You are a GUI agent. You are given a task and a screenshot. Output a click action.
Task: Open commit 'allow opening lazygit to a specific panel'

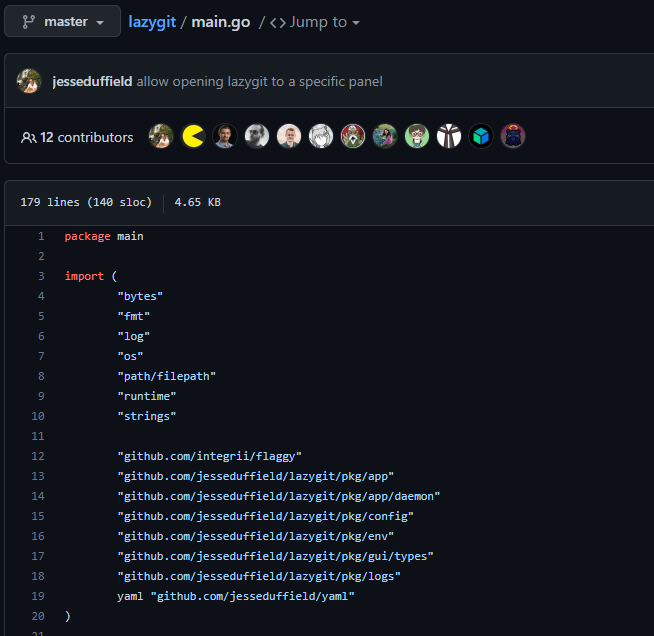coord(259,81)
